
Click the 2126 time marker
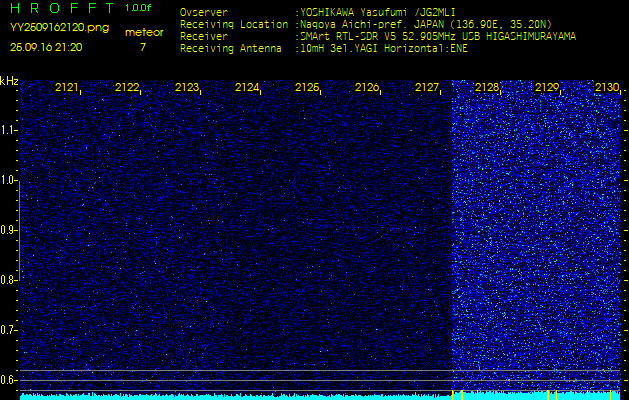[367, 87]
